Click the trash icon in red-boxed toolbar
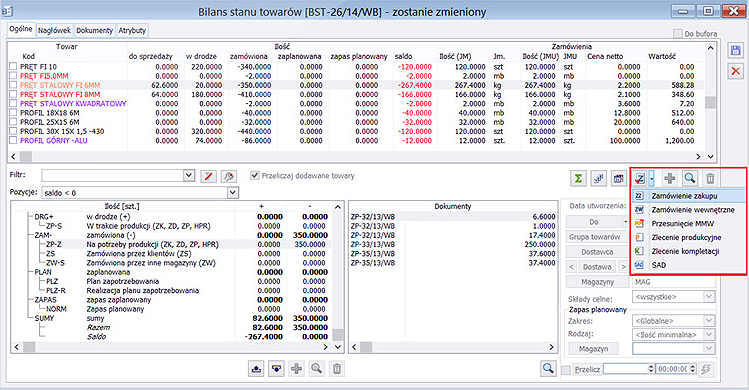This screenshot has width=749, height=390. pos(710,178)
